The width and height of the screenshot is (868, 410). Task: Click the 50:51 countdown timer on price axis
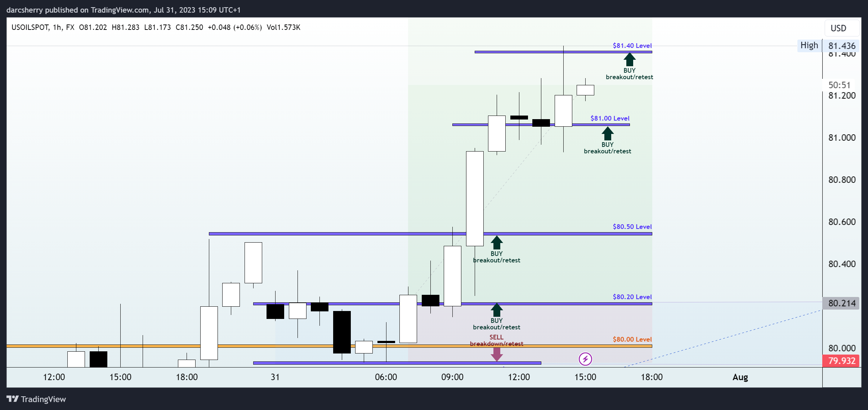click(839, 85)
